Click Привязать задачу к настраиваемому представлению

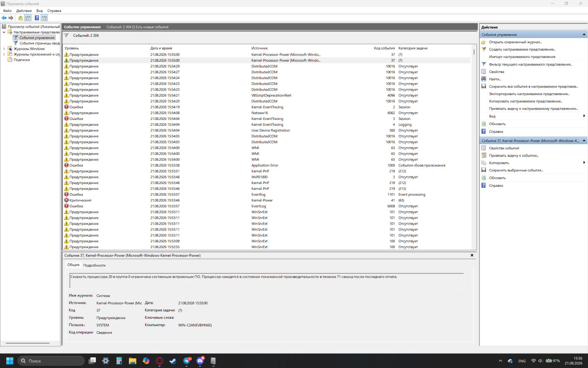tap(534, 109)
